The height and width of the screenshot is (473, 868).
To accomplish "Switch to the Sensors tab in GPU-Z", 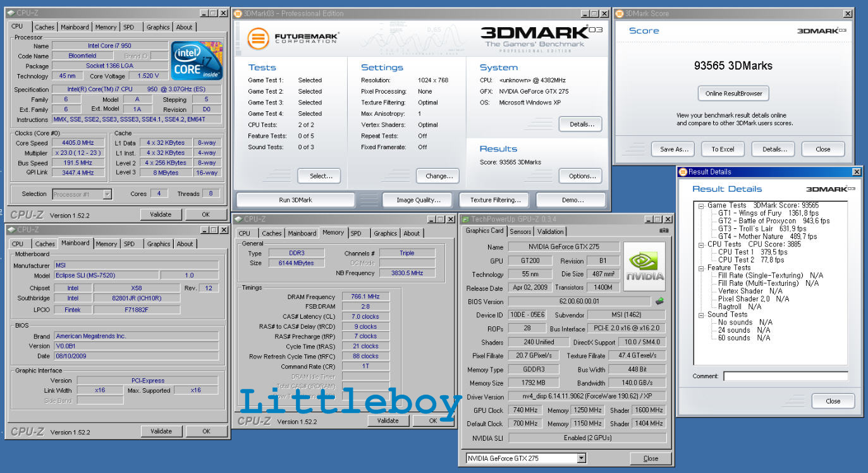I will click(520, 231).
